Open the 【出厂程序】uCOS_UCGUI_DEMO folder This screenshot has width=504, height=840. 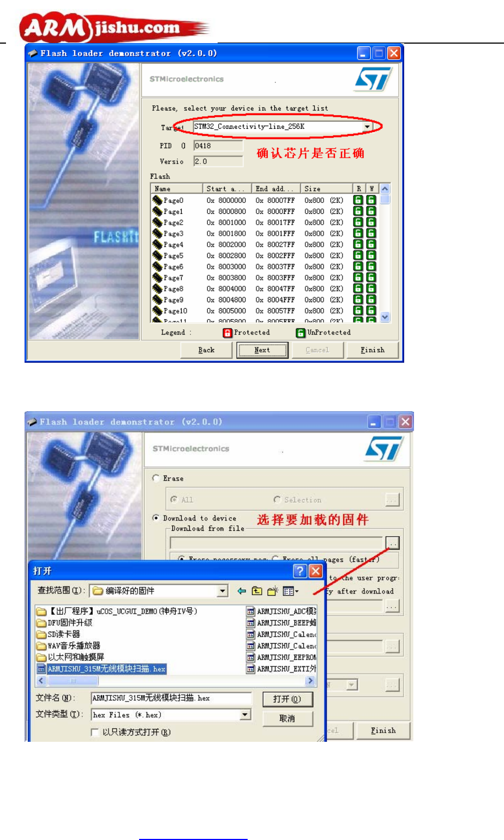[x=117, y=611]
